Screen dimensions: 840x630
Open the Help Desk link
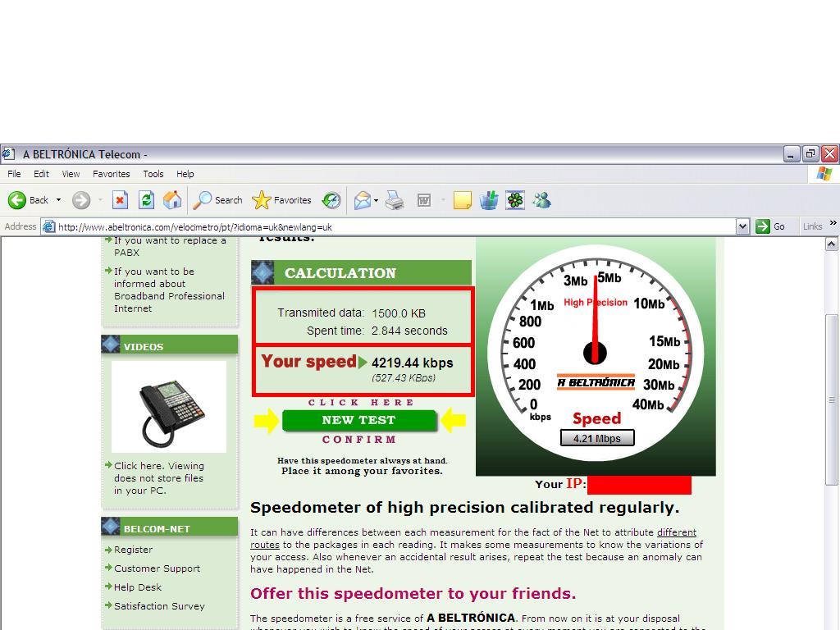[138, 587]
